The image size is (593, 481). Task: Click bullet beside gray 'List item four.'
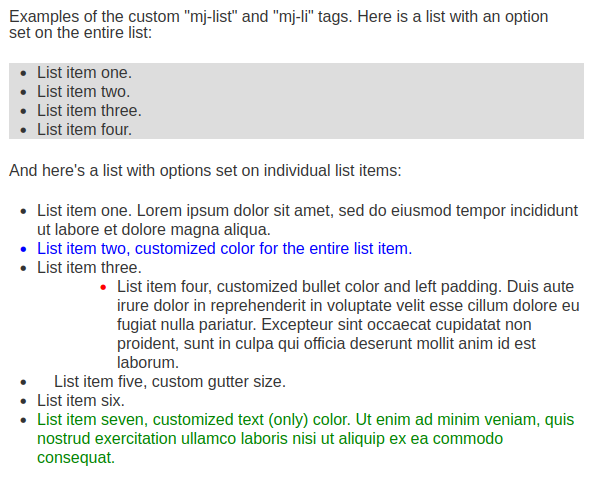pos(23,130)
